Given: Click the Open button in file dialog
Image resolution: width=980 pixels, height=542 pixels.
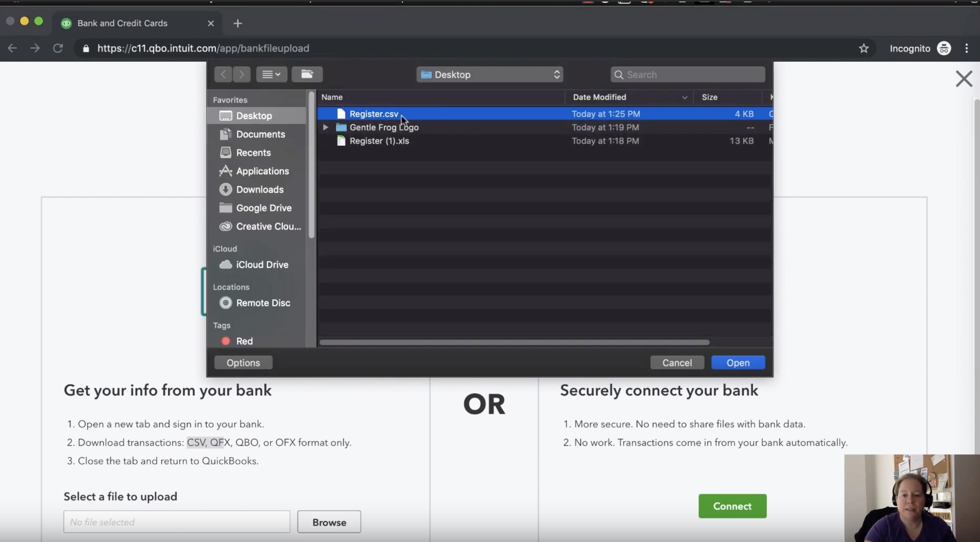Looking at the screenshot, I should click(737, 363).
